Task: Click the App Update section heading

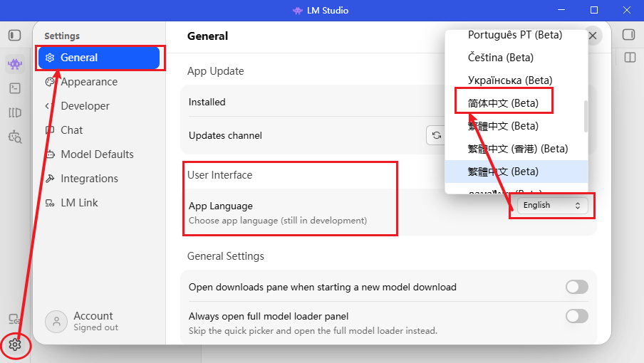Action: click(216, 71)
